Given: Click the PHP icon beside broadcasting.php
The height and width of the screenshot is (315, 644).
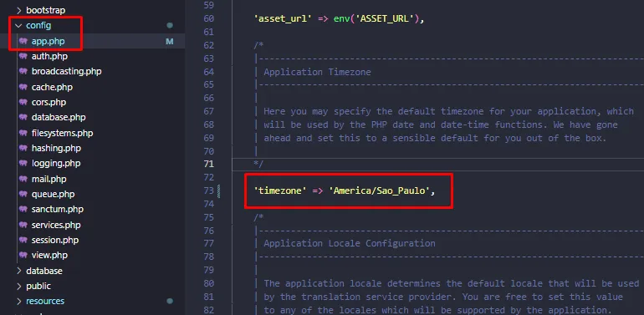Looking at the screenshot, I should coord(23,71).
